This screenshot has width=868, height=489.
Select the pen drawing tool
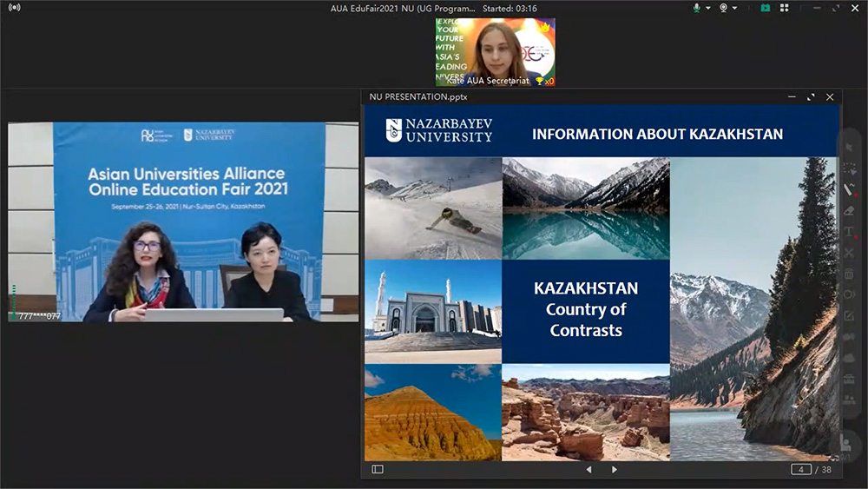coord(849,189)
